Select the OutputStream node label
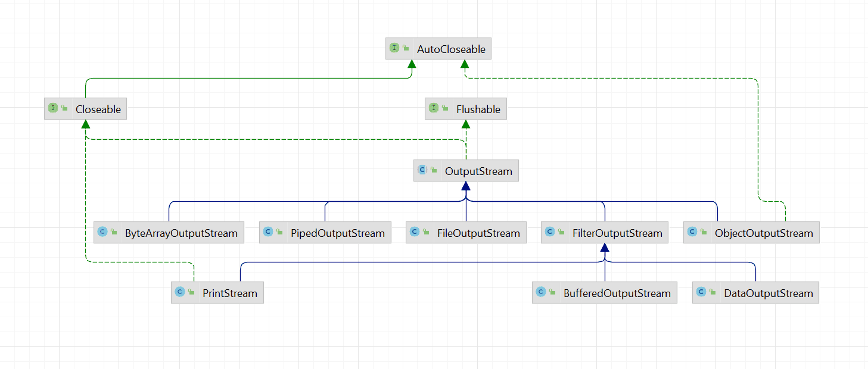The image size is (868, 369). (478, 171)
